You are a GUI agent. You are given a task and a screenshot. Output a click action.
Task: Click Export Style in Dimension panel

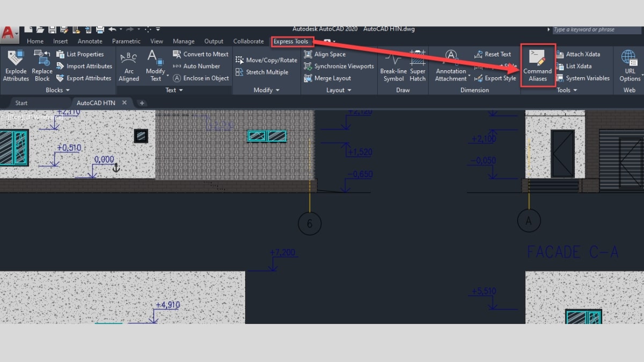(495, 78)
